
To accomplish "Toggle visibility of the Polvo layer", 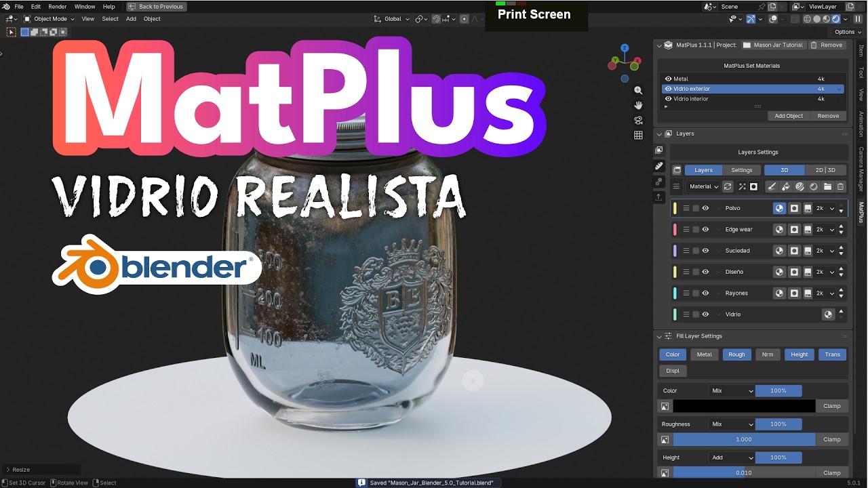I will coord(705,208).
